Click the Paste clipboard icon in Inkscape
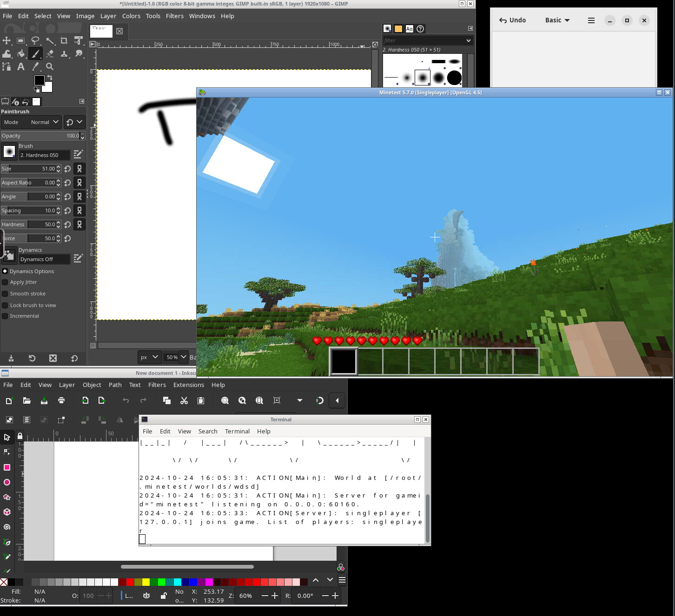The height and width of the screenshot is (616, 675). click(x=201, y=400)
